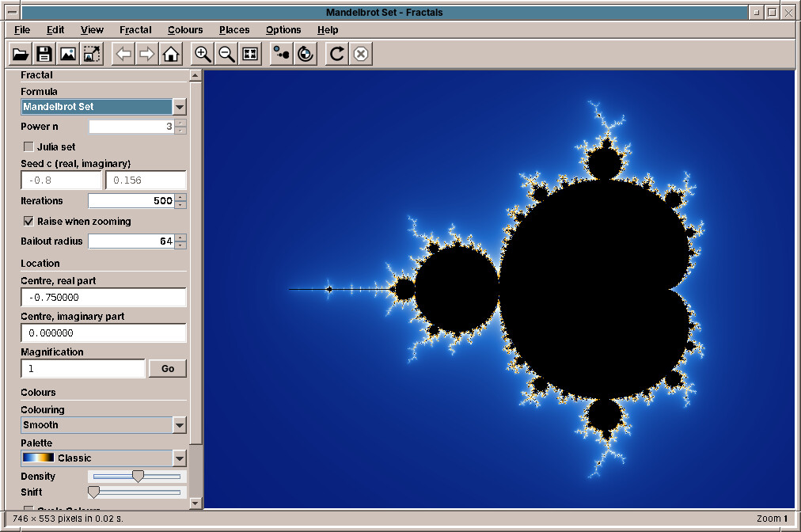Open the Formula dropdown arrow
801x532 pixels.
point(180,107)
